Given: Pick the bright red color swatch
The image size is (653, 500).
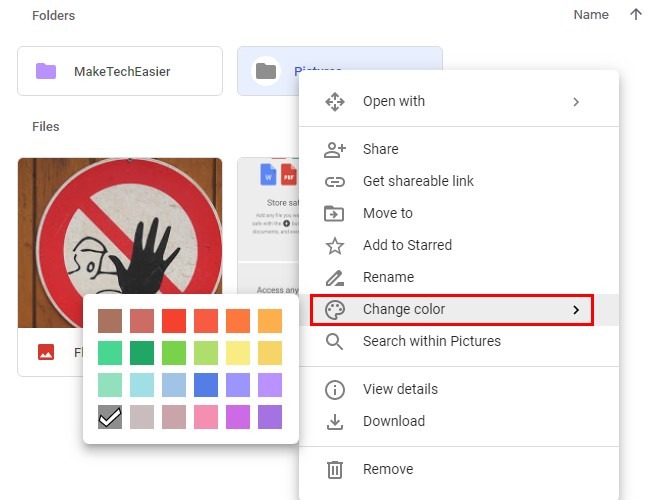Looking at the screenshot, I should pos(174,321).
